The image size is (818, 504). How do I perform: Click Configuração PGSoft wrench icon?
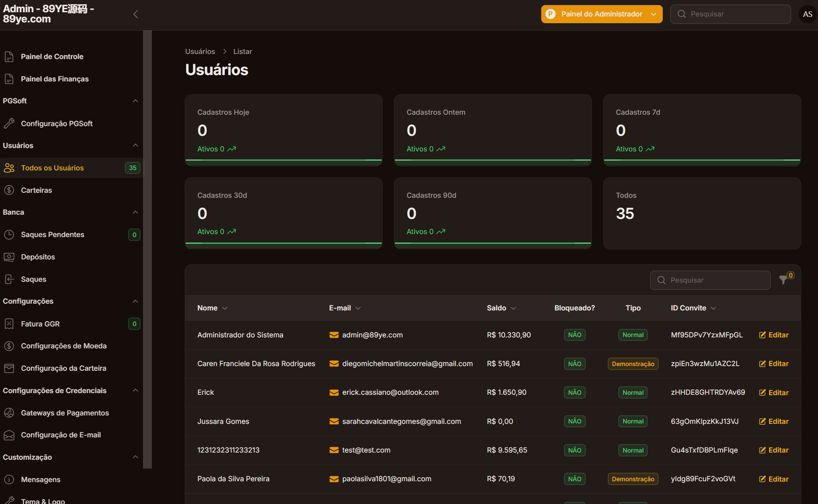(x=9, y=124)
